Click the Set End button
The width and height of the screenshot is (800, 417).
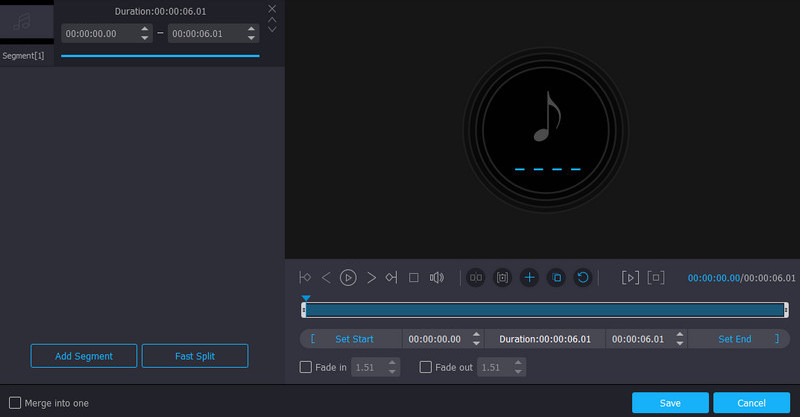pyautogui.click(x=735, y=339)
